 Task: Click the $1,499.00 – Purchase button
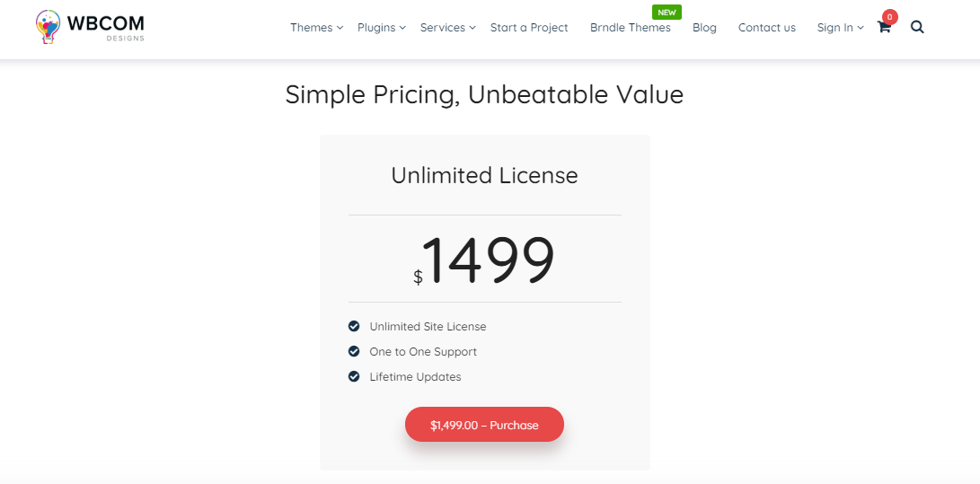coord(484,425)
